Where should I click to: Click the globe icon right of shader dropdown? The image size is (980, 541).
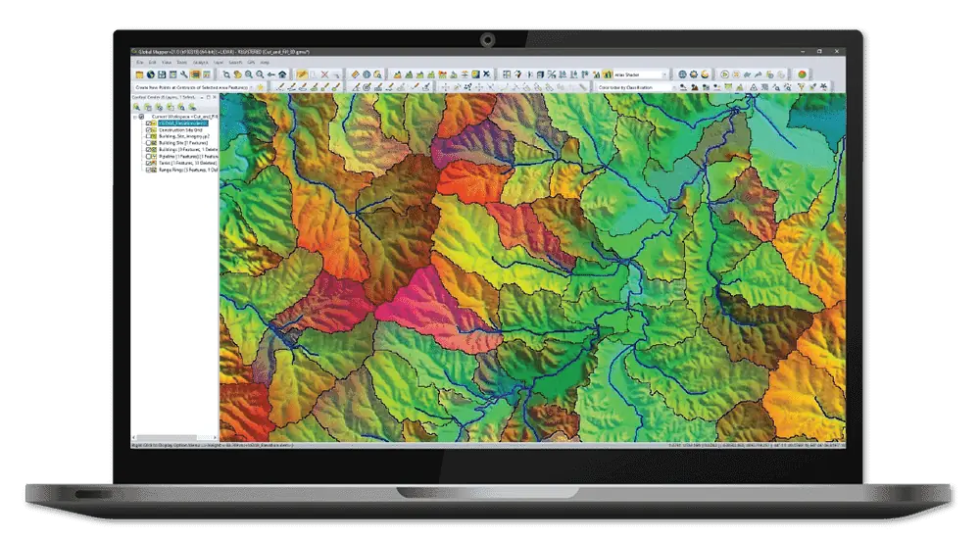682,74
